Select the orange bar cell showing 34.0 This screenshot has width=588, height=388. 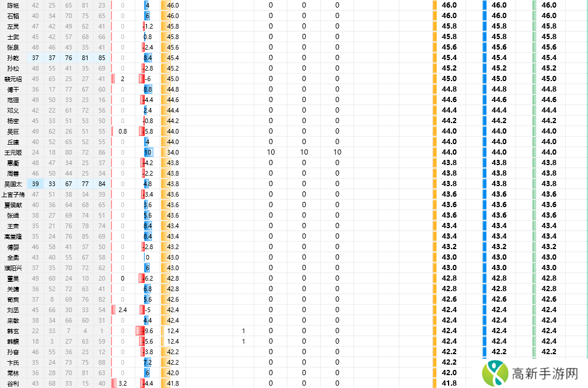click(x=172, y=152)
